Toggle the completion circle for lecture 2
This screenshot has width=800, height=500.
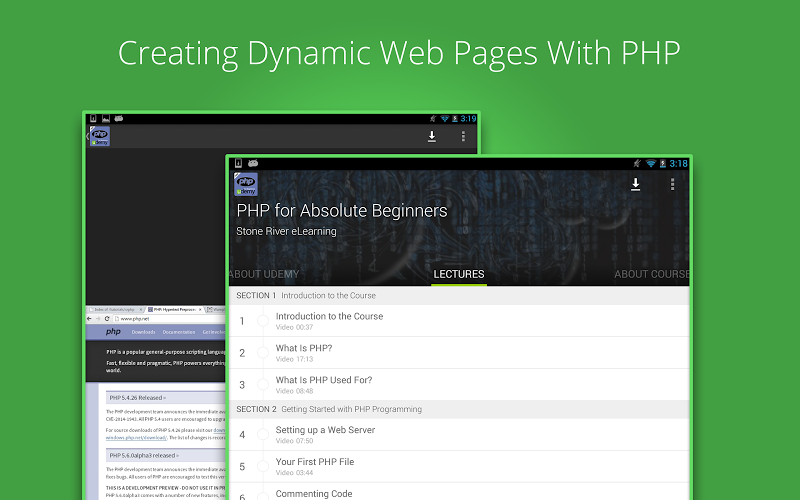point(263,353)
